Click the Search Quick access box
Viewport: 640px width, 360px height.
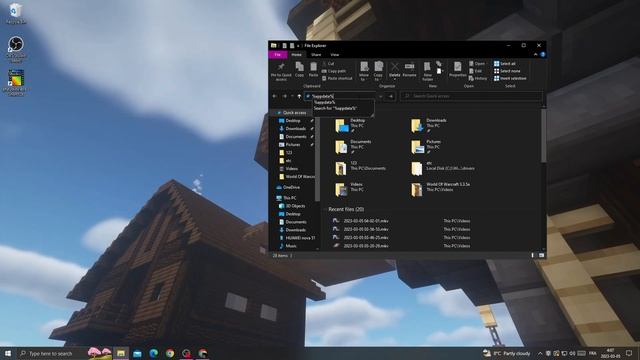coord(471,96)
